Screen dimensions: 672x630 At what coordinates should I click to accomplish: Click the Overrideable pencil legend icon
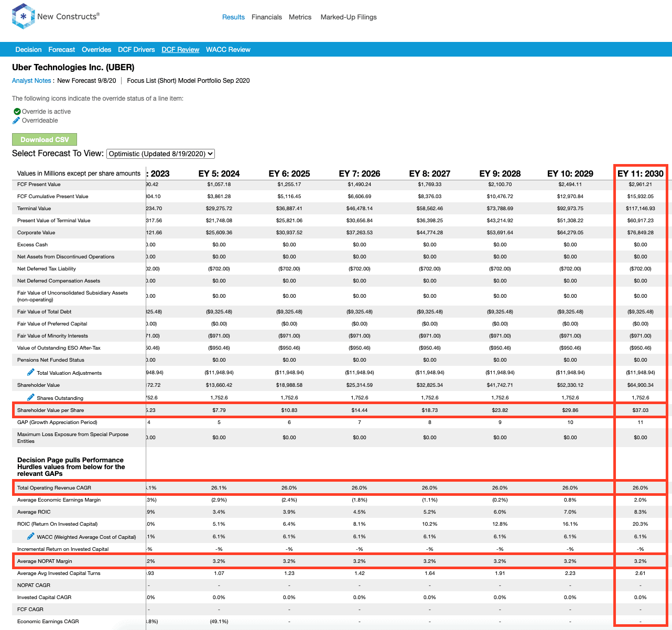click(16, 121)
